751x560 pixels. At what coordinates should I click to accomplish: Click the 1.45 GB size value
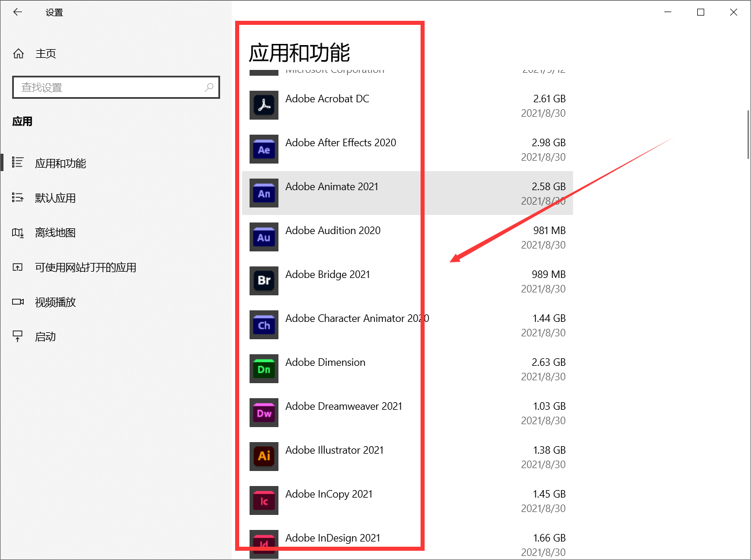[549, 494]
